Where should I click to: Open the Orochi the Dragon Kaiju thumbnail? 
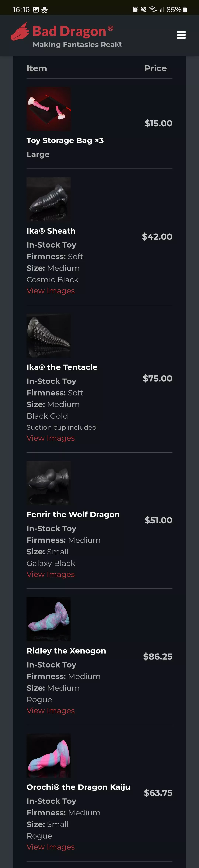49,755
